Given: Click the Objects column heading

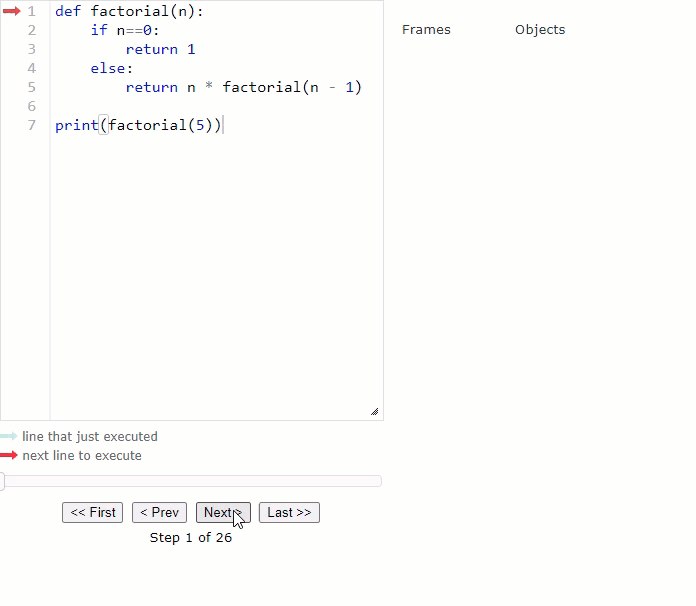Looking at the screenshot, I should click(540, 29).
